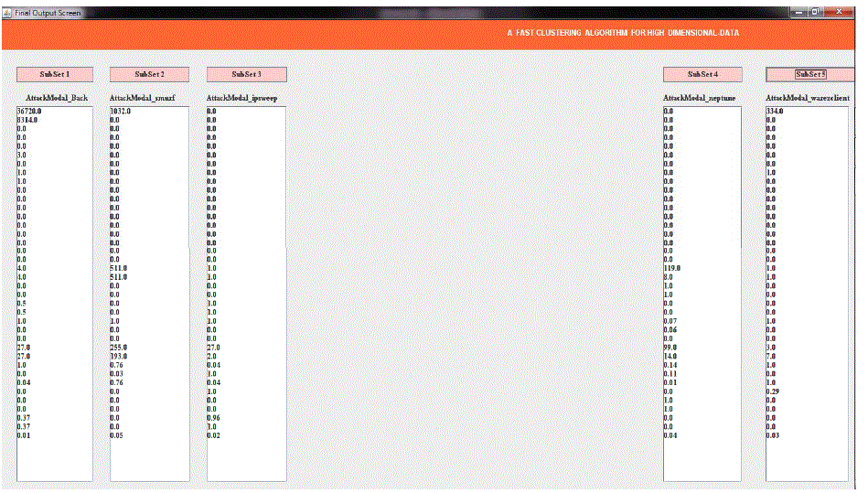Screen dimensions: 868x493
Task: Click the orange Fast Clustering Algorithm banner title
Action: click(624, 33)
